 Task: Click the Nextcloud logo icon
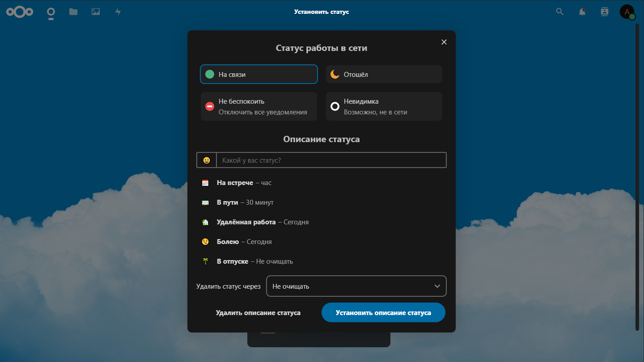(x=20, y=12)
